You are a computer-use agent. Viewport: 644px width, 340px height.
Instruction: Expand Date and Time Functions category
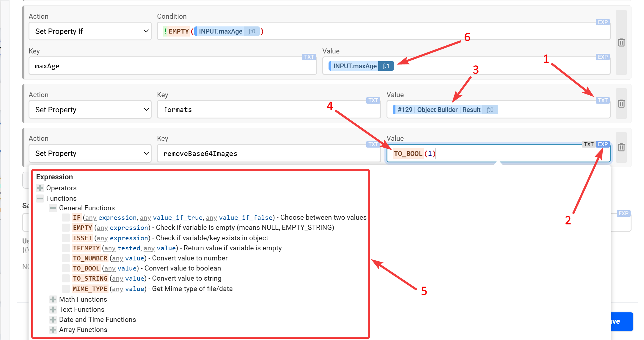click(53, 320)
